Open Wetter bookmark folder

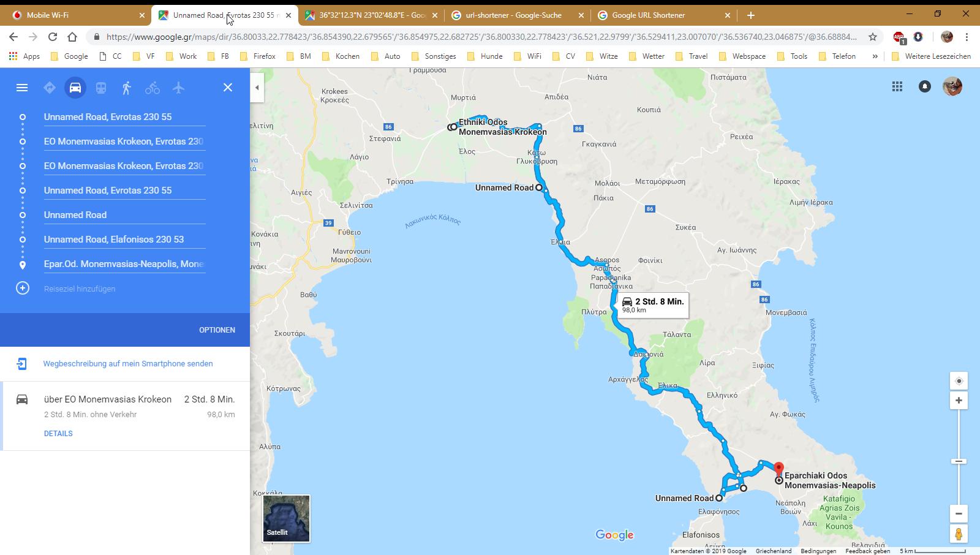point(646,56)
